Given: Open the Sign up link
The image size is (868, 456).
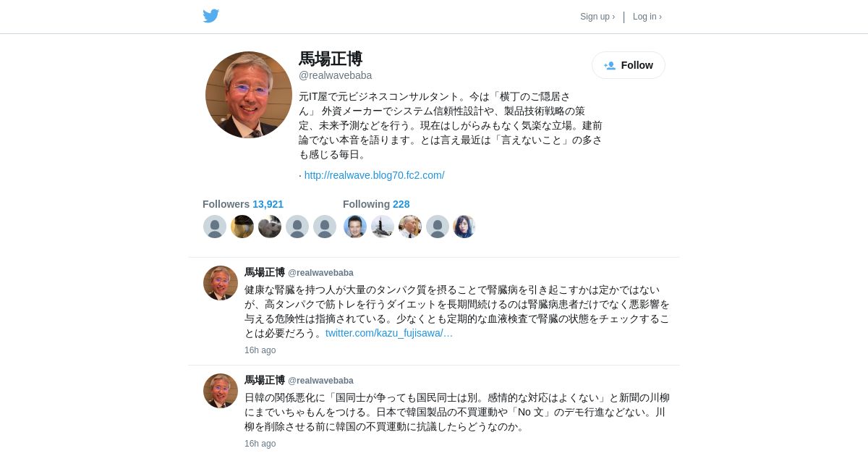Looking at the screenshot, I should tap(597, 17).
